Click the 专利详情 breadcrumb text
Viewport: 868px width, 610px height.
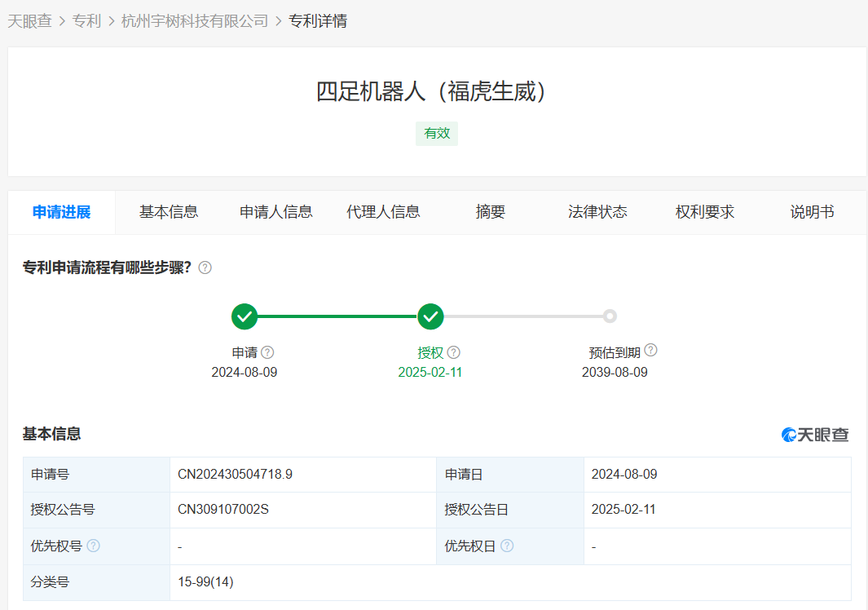(318, 21)
